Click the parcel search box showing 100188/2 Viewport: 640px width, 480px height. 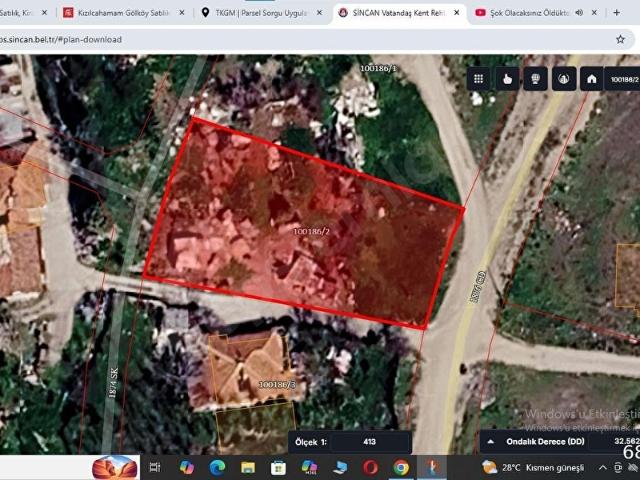[x=622, y=79]
